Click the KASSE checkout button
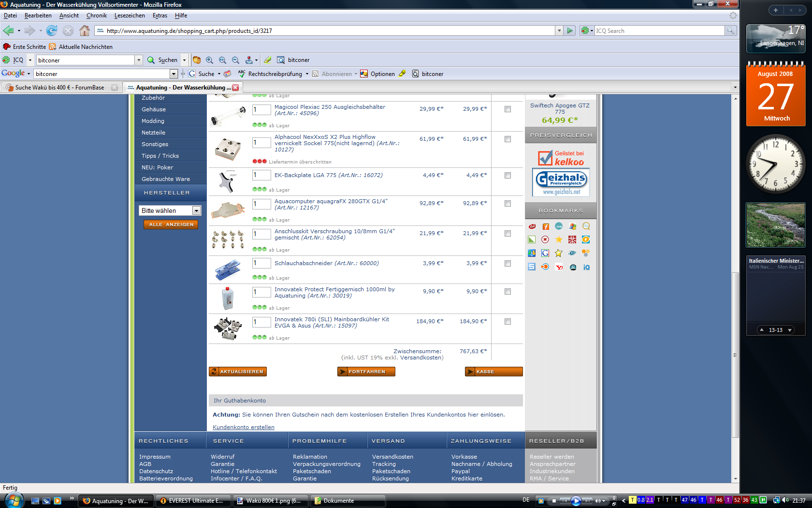Screen dimensions: 812x508 (x=494, y=372)
